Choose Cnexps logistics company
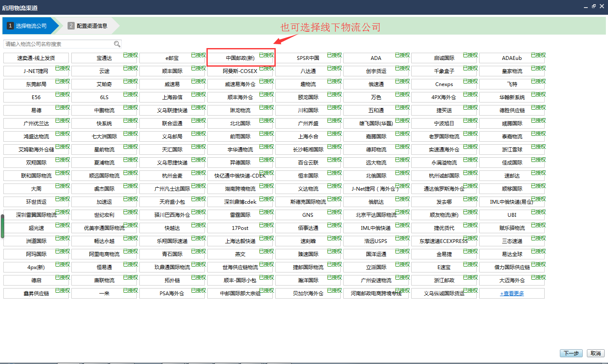608x364 pixels. click(444, 84)
